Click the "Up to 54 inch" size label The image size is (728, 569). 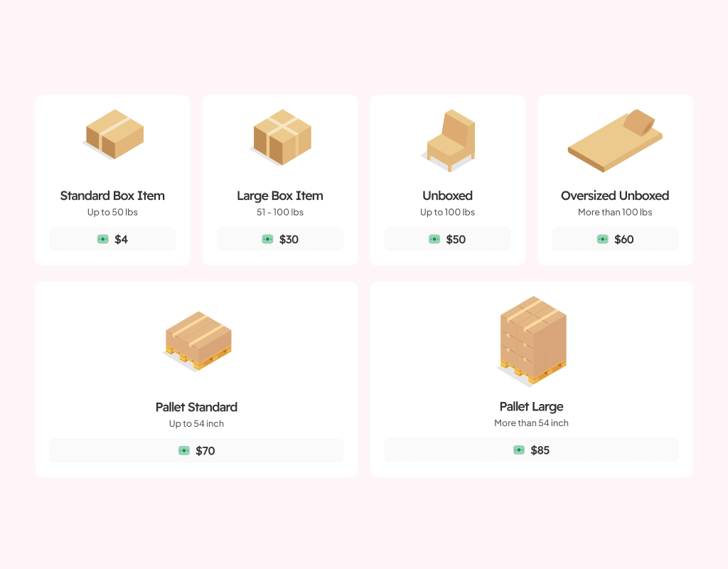pyautogui.click(x=196, y=424)
